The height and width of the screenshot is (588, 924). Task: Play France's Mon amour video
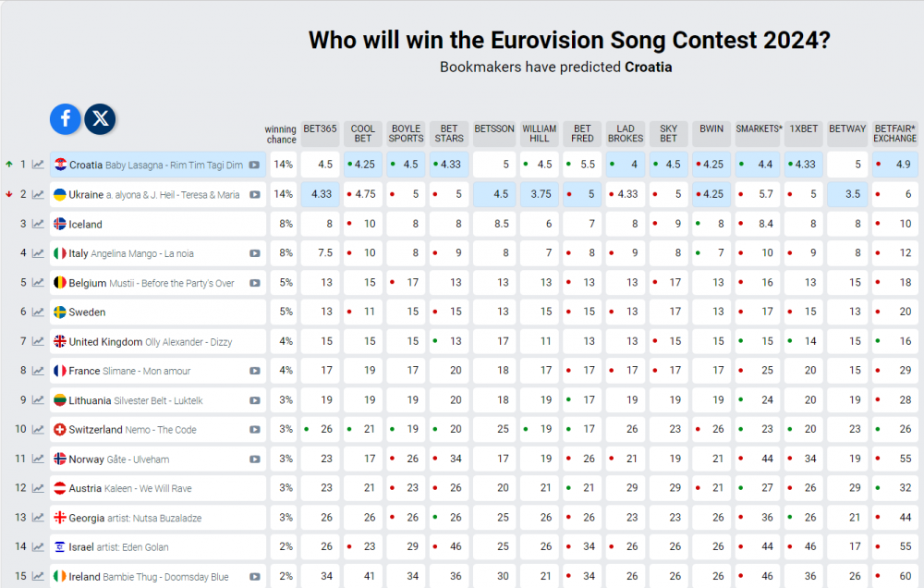click(255, 371)
